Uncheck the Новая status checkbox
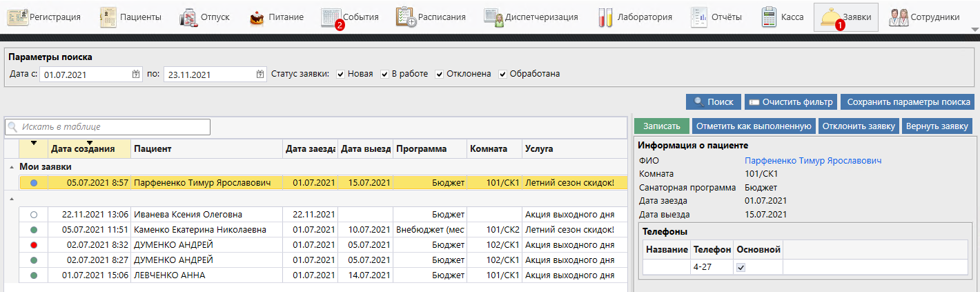Viewport: 980px width, 292px height. pos(341,75)
